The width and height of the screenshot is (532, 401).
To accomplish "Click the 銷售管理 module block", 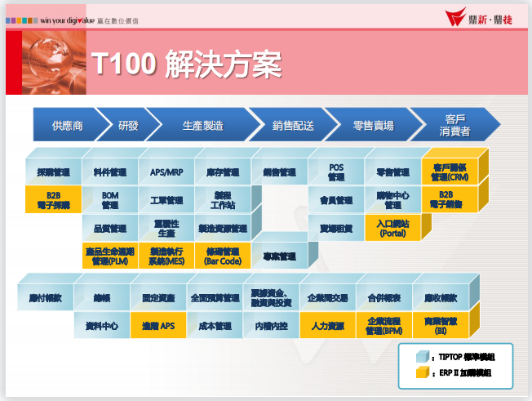I will tap(280, 172).
